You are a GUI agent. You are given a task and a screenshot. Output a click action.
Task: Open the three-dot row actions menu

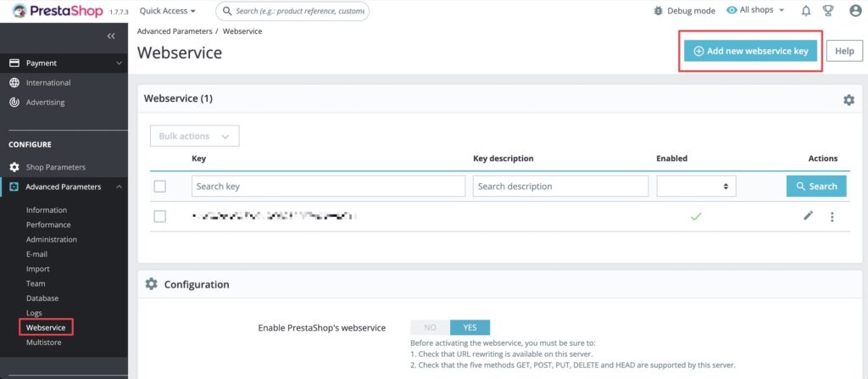click(x=832, y=217)
